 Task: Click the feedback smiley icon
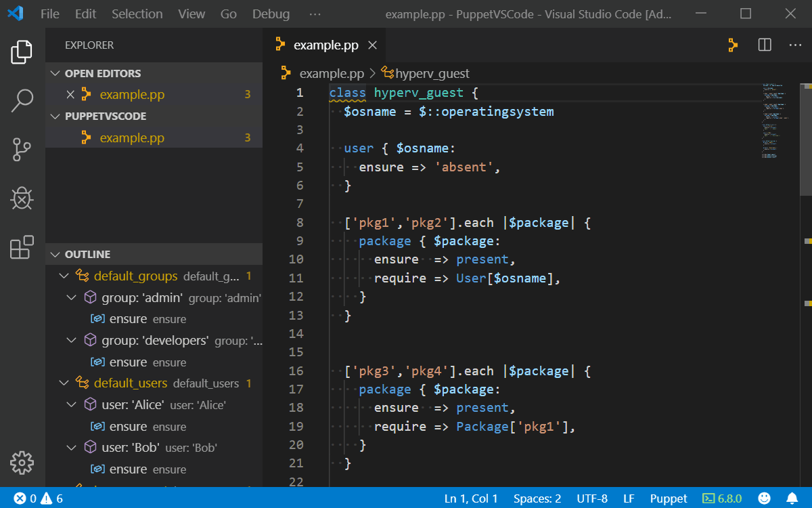pos(764,496)
